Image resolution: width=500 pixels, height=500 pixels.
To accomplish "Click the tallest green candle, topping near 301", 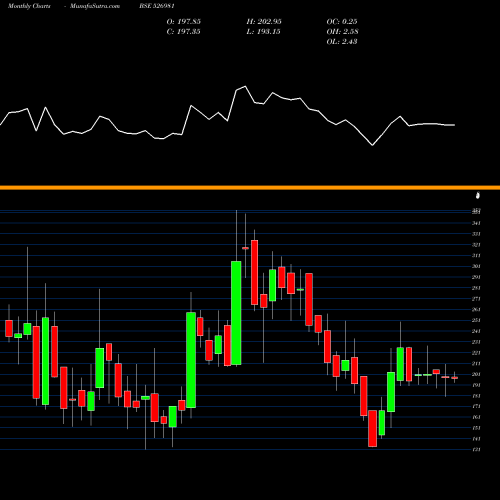I will click(x=236, y=313).
